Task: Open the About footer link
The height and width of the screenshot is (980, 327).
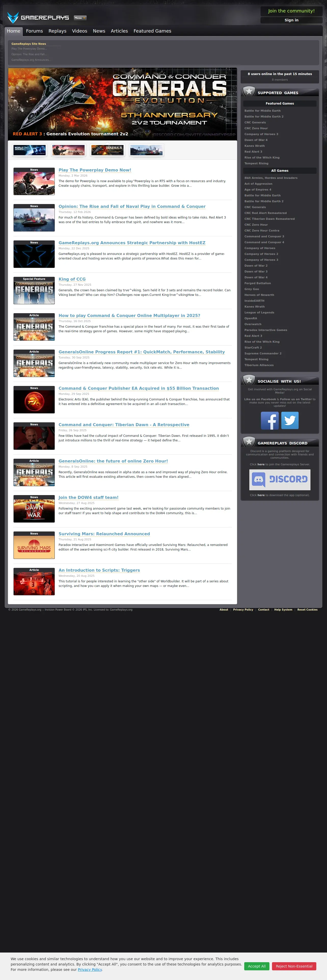Action: tap(224, 610)
